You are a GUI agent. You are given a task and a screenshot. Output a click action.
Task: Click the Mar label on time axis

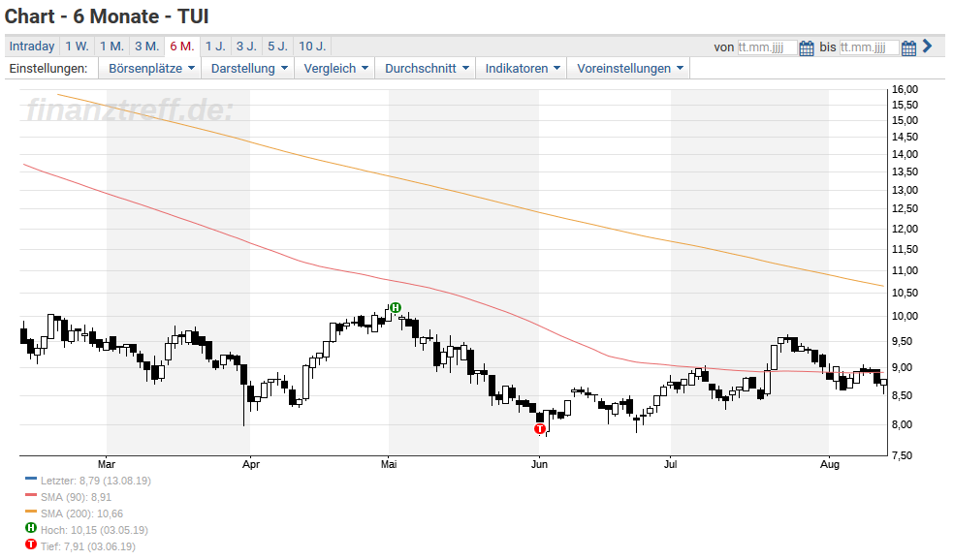point(107,464)
